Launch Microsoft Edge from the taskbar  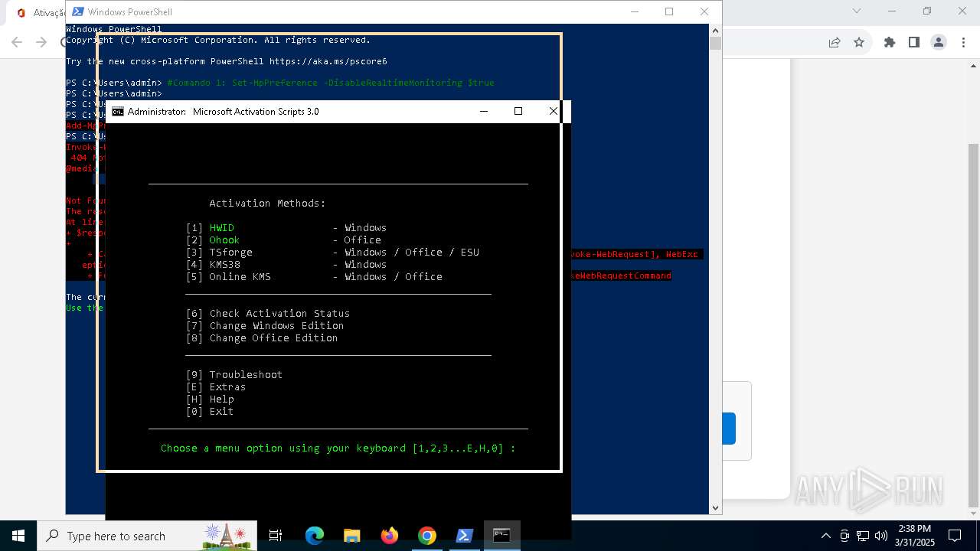click(x=314, y=536)
